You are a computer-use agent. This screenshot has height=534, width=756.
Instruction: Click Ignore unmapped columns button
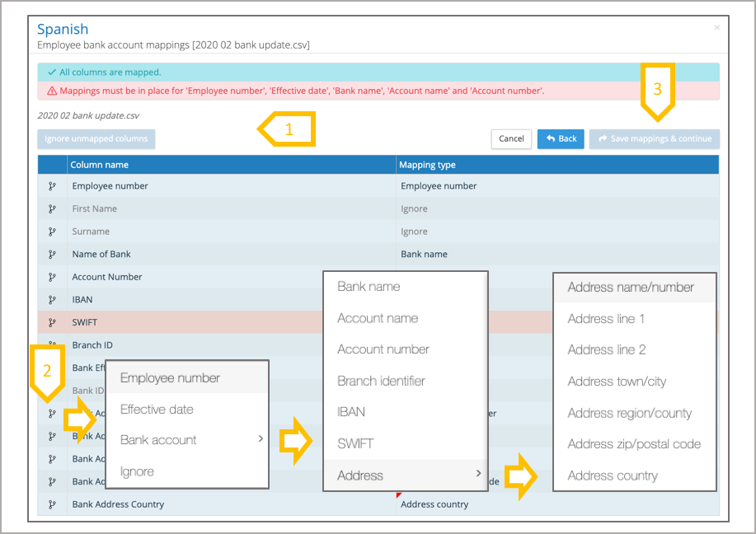tap(96, 138)
